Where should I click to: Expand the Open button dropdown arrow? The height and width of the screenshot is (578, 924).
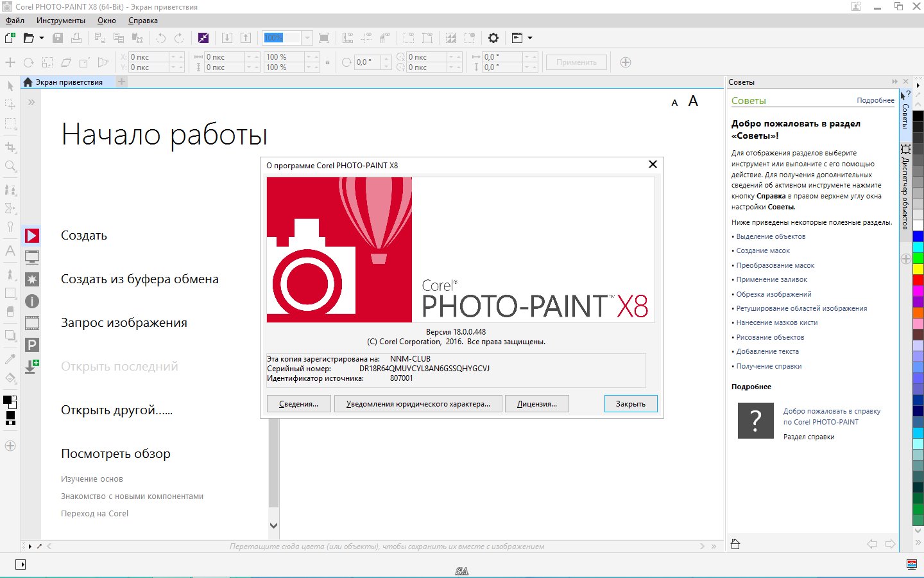tap(42, 38)
